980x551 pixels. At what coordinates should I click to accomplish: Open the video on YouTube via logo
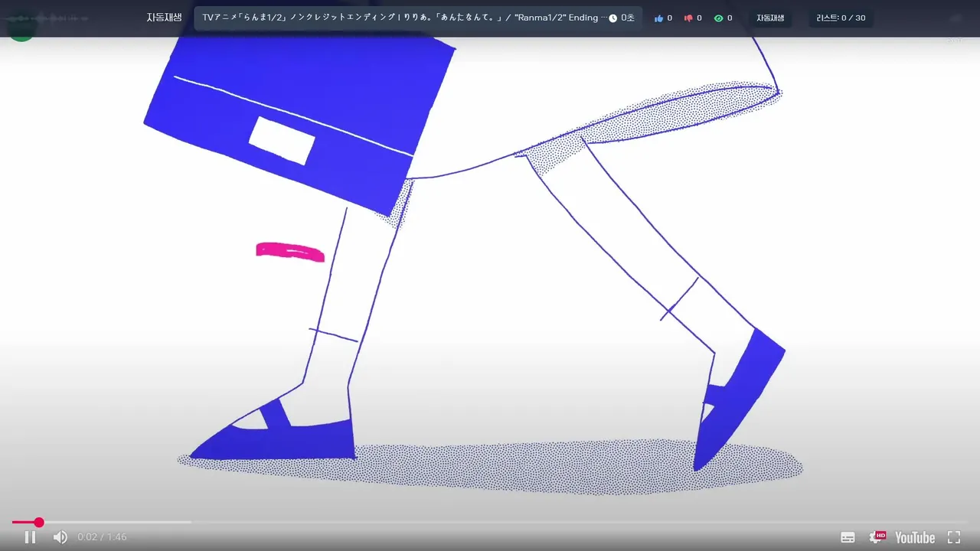(x=915, y=537)
